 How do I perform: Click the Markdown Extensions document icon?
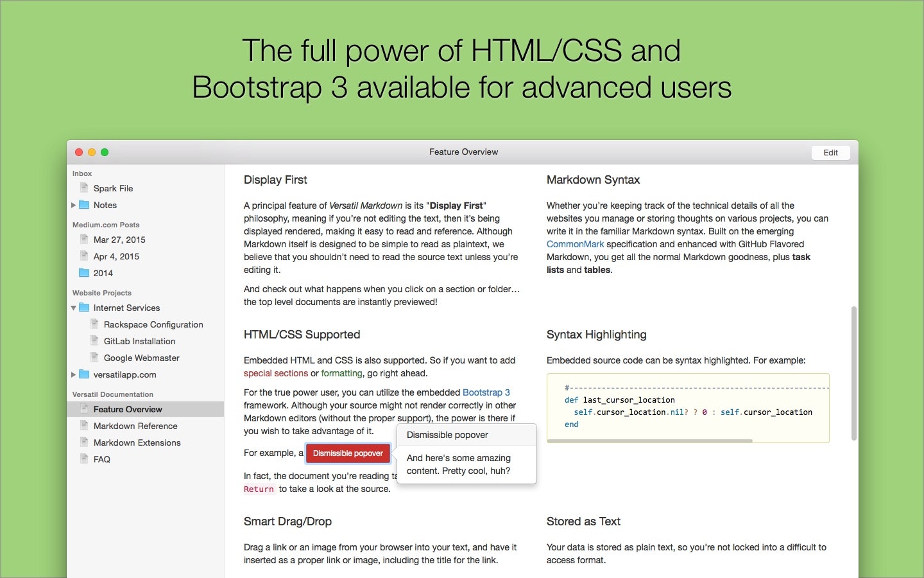coord(84,442)
